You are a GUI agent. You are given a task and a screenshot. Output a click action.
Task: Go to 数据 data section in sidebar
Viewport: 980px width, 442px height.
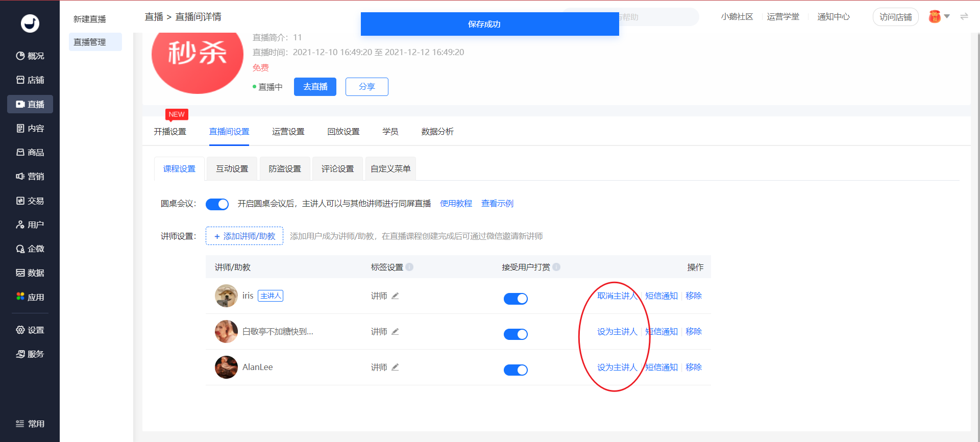30,273
